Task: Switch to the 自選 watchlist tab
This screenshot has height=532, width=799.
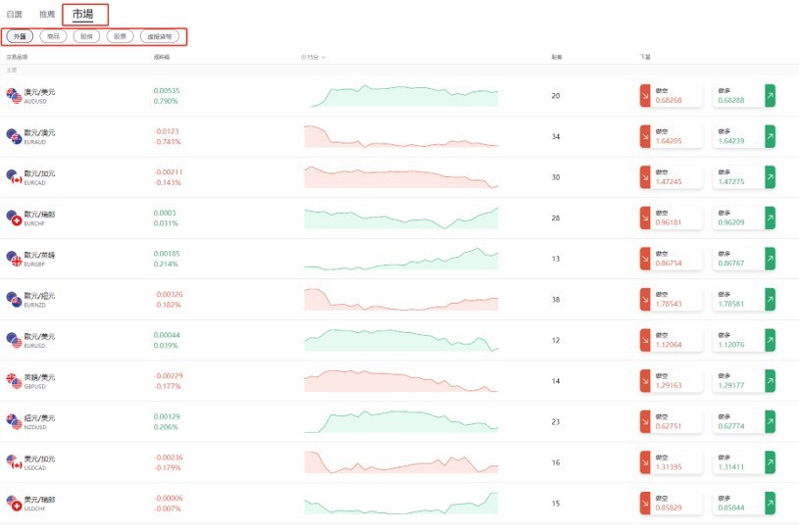Action: pos(15,15)
